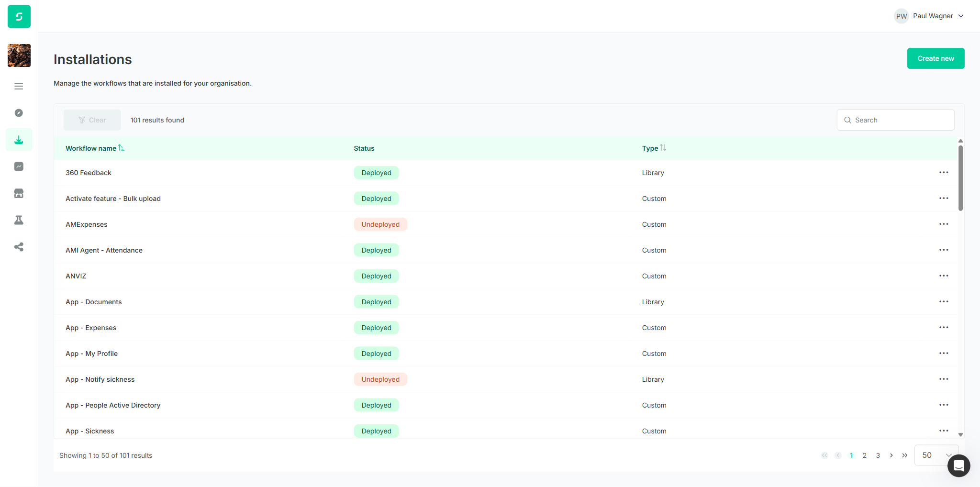Image resolution: width=980 pixels, height=487 pixels.
Task: Open the chat support bubble icon
Action: click(x=959, y=465)
